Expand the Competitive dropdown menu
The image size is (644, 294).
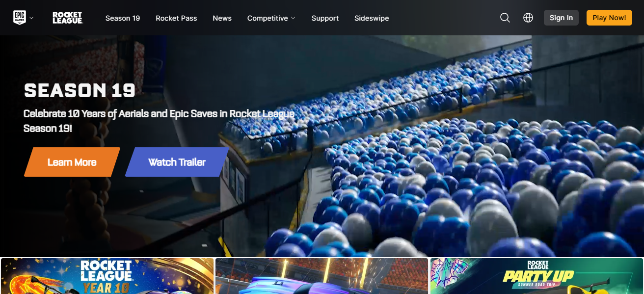click(x=271, y=18)
